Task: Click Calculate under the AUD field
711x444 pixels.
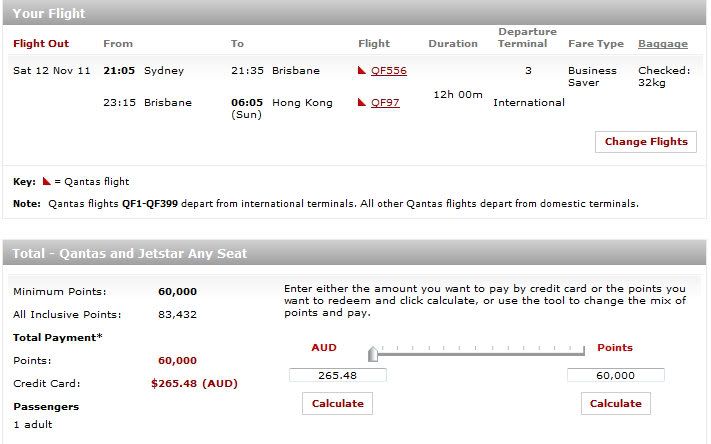Action: [337, 403]
